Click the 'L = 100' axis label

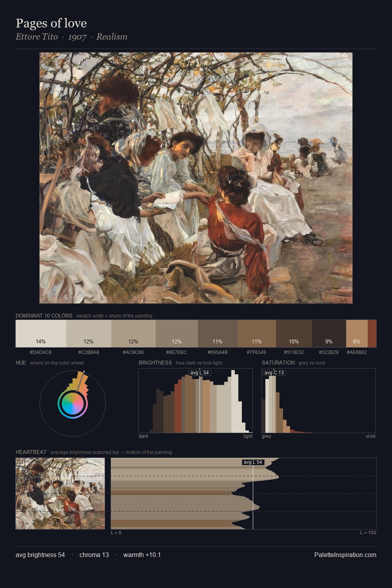(368, 533)
